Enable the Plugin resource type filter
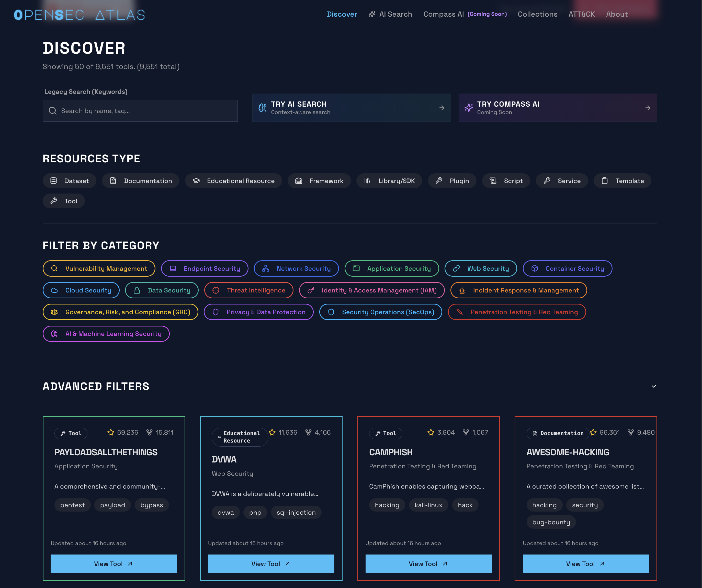702x588 pixels. [452, 180]
